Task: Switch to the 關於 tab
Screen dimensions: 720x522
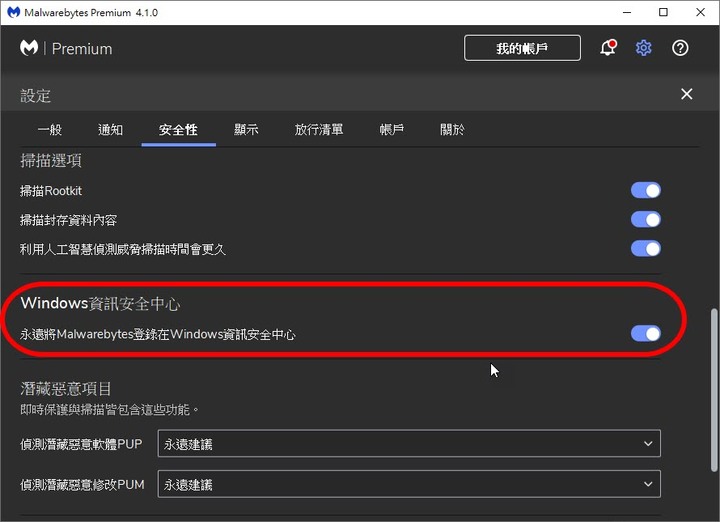Action: point(452,130)
